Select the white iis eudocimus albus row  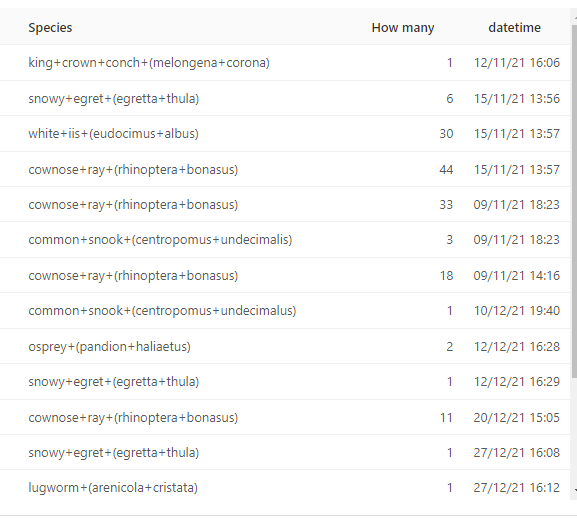[285, 134]
